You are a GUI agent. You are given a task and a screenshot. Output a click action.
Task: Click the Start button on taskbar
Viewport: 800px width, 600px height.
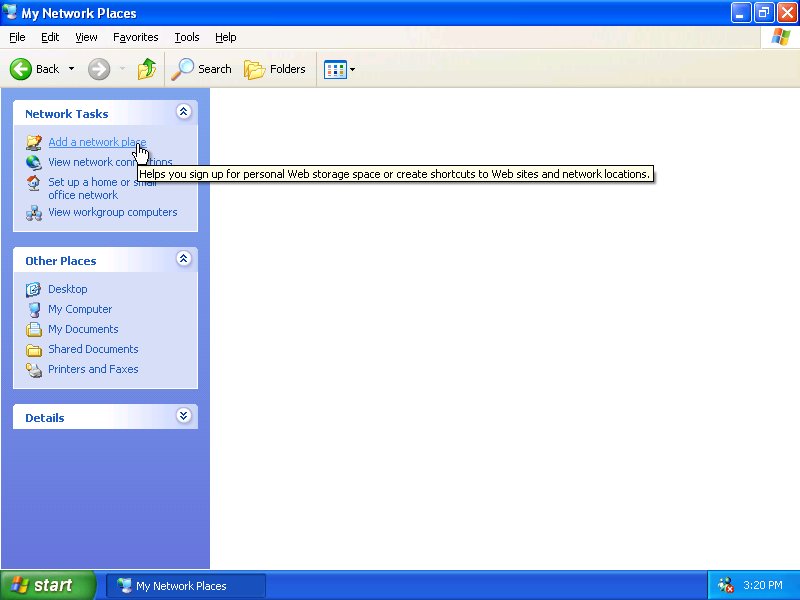[x=47, y=585]
